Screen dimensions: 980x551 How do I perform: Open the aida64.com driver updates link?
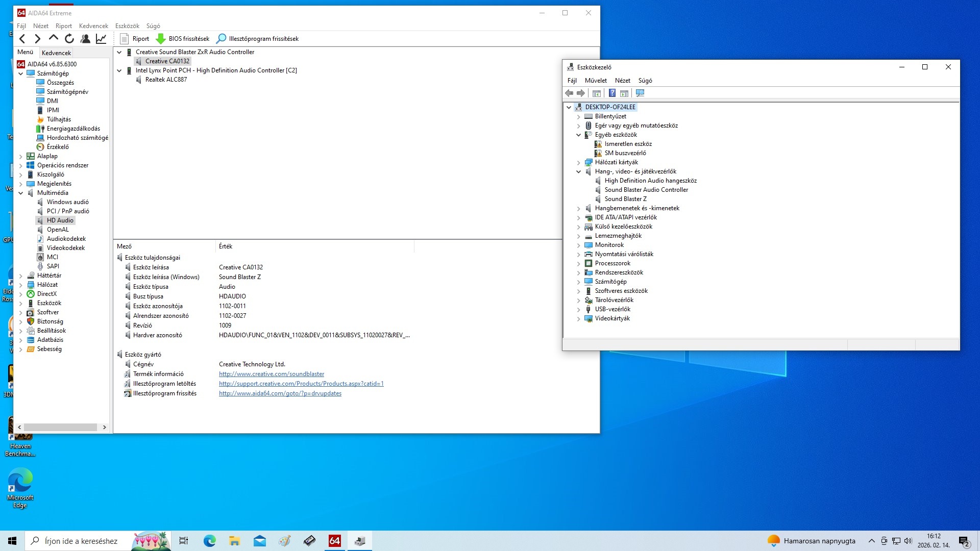(280, 393)
